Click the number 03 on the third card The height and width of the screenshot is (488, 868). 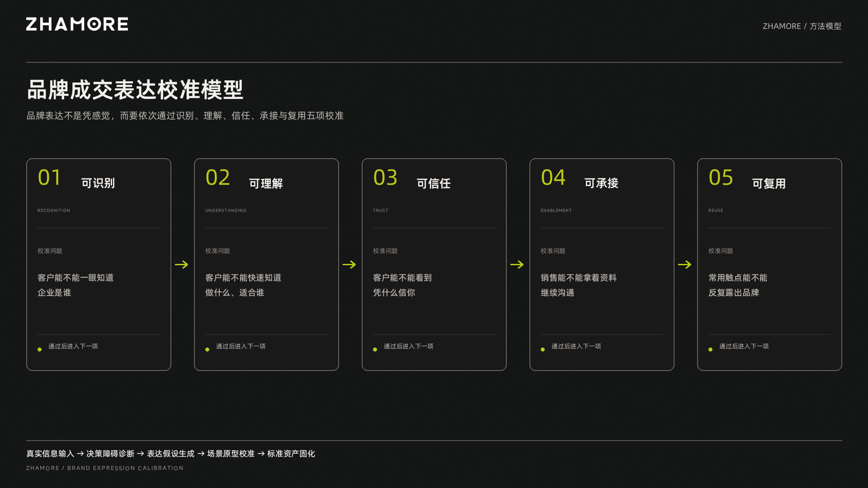tap(385, 178)
